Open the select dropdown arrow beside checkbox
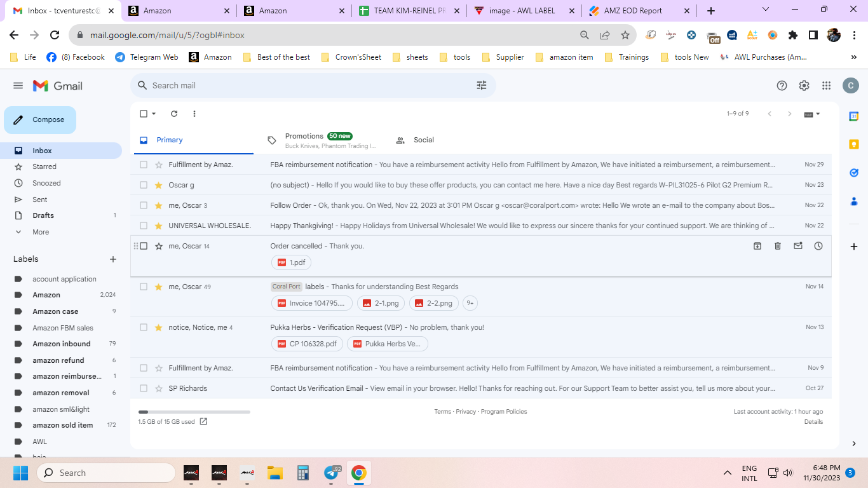Viewport: 868px width, 488px height. pos(154,114)
